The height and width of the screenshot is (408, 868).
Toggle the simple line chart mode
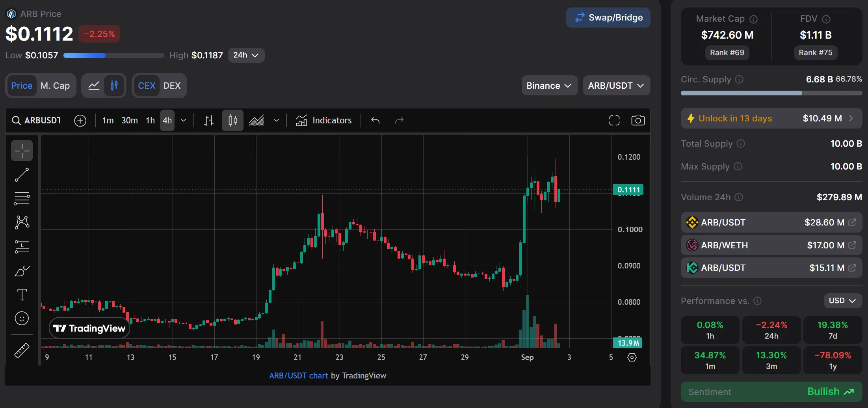[x=94, y=86]
